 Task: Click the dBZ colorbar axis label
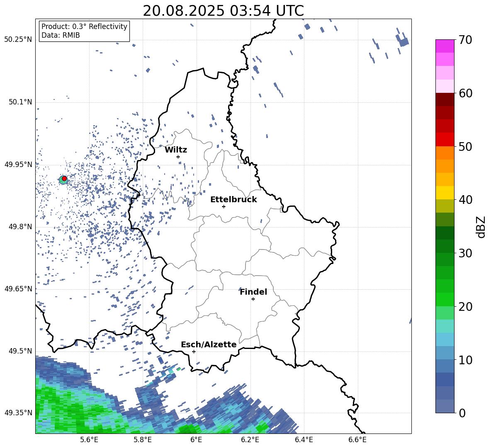(x=481, y=227)
